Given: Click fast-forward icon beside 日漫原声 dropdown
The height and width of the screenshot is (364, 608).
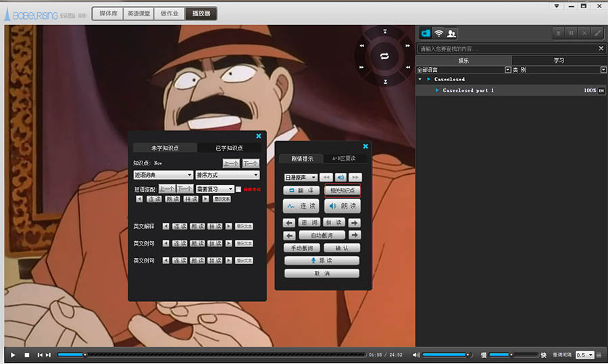Looking at the screenshot, I should 355,177.
